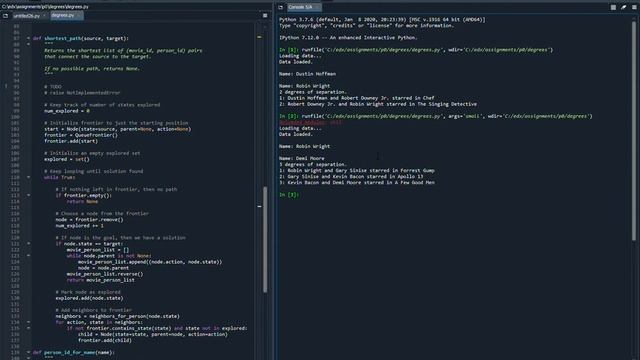Click the 'frontier.add(start)' line
Screen dimensions: 640x360
(71, 141)
